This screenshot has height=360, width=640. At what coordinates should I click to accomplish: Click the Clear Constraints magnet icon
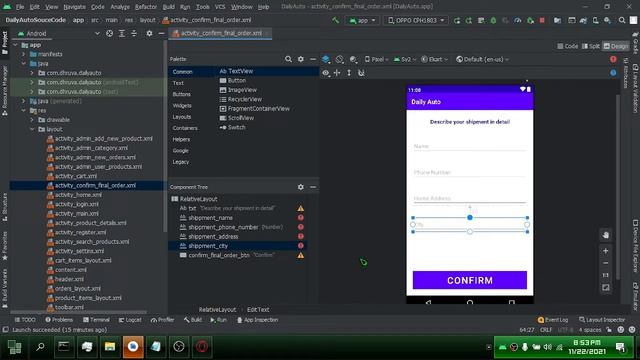click(361, 73)
